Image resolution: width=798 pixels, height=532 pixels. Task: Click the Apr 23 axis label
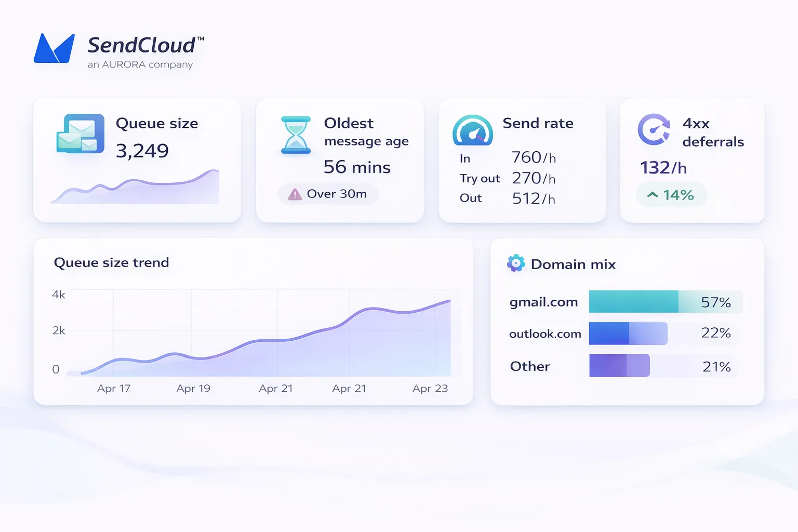click(x=430, y=389)
